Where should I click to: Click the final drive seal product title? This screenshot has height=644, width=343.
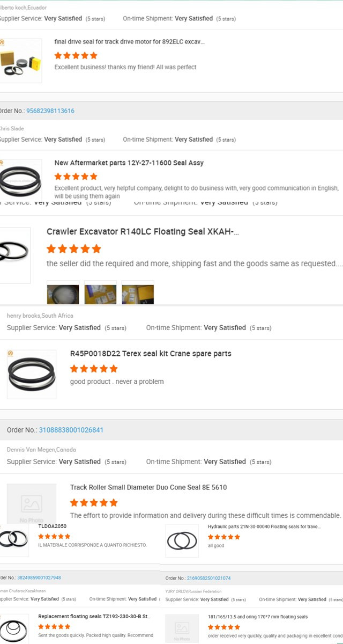pyautogui.click(x=129, y=41)
